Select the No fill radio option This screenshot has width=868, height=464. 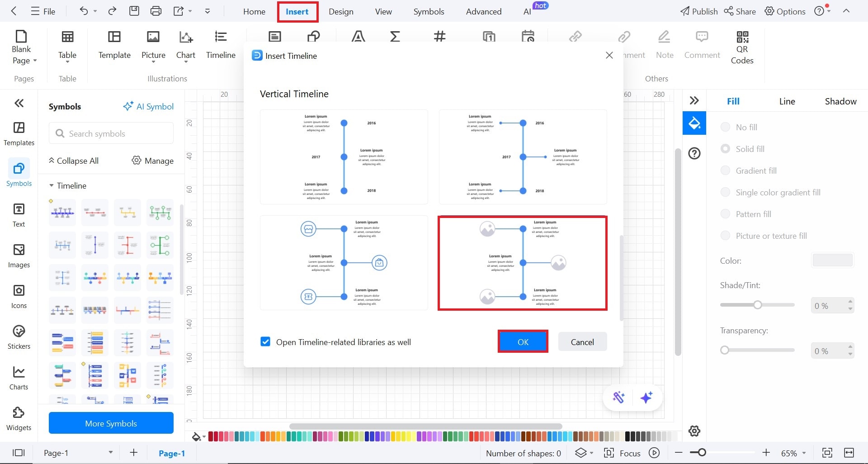[725, 127]
